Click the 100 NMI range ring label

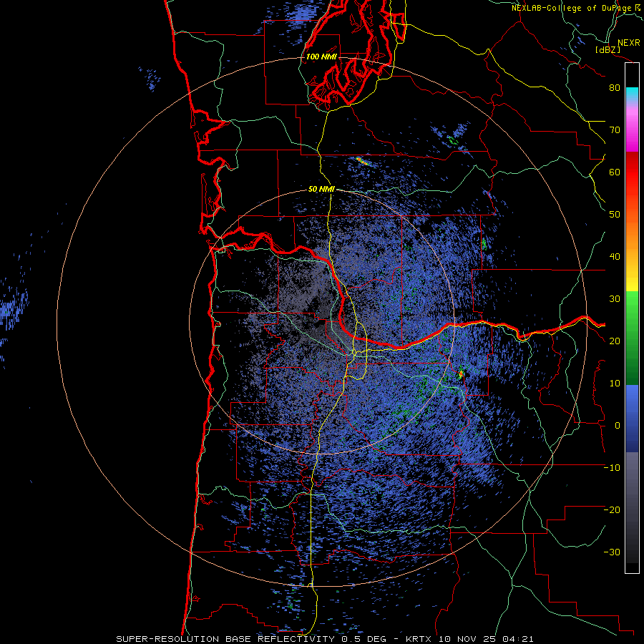click(321, 57)
